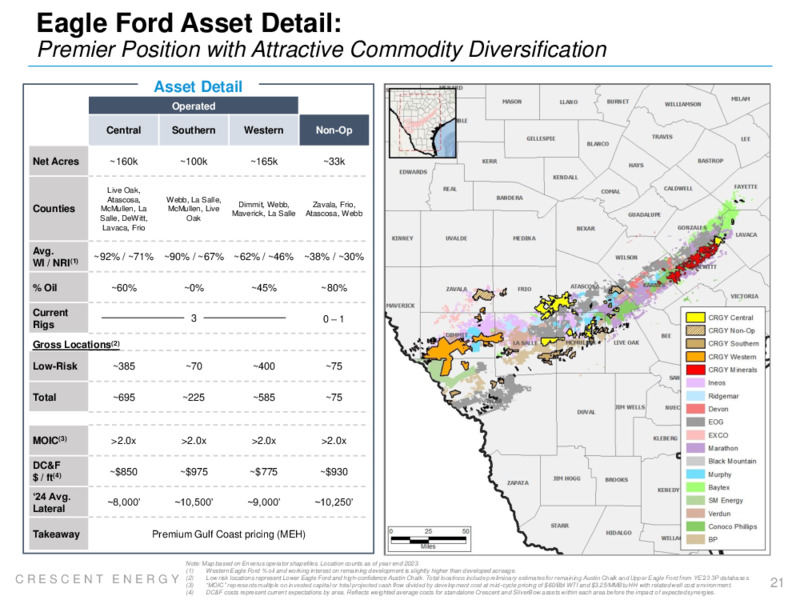Select the Conoco Phillips green legend swatch
The image size is (800, 600).
695,527
